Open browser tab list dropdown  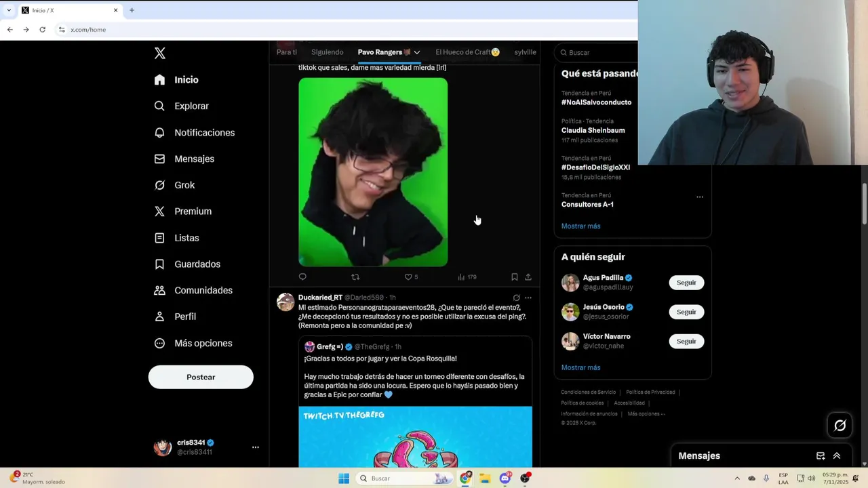point(9,10)
